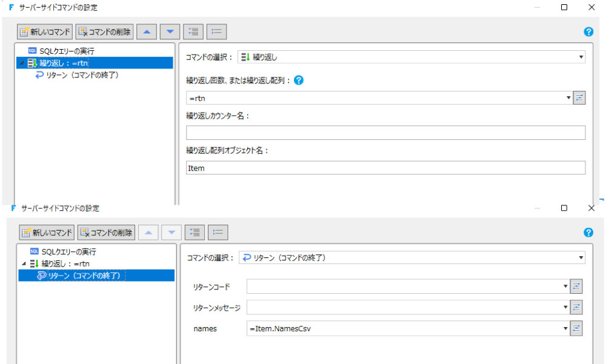
Task: Open the formula editor next to リターンコード
Action: click(576, 286)
